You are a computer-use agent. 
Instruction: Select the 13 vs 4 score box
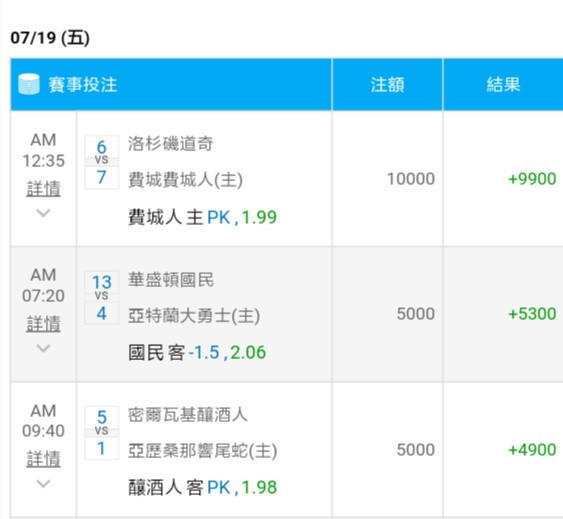(x=102, y=297)
